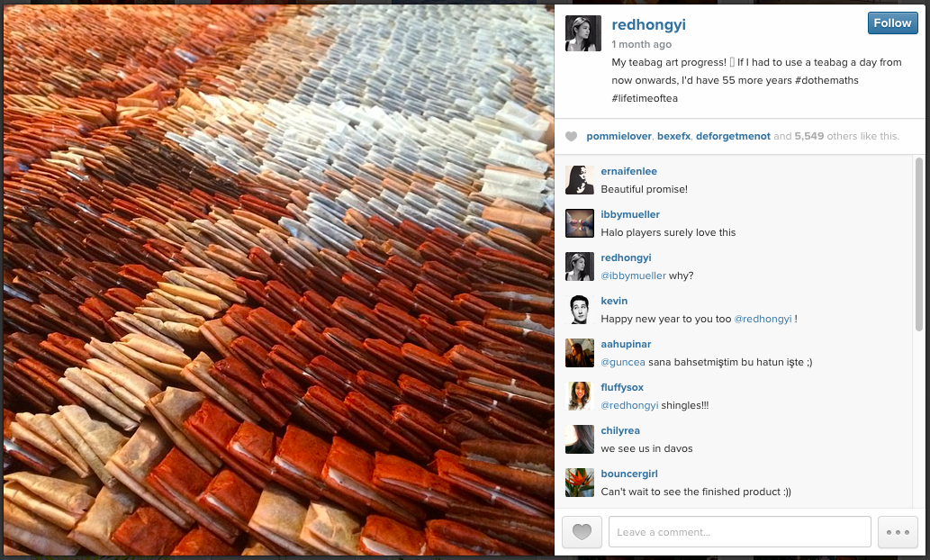Click fluffysox's comment avatar

point(580,396)
